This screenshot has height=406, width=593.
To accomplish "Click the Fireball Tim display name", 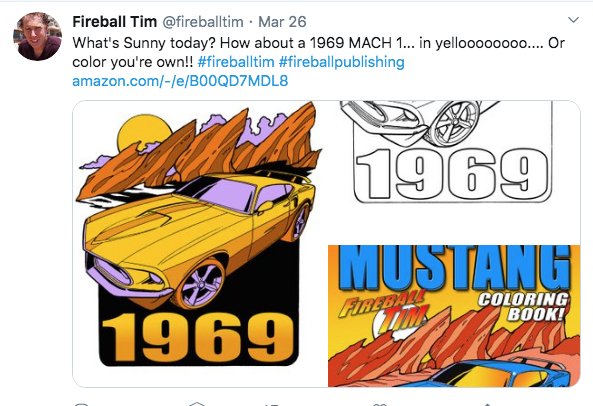I will pyautogui.click(x=115, y=22).
